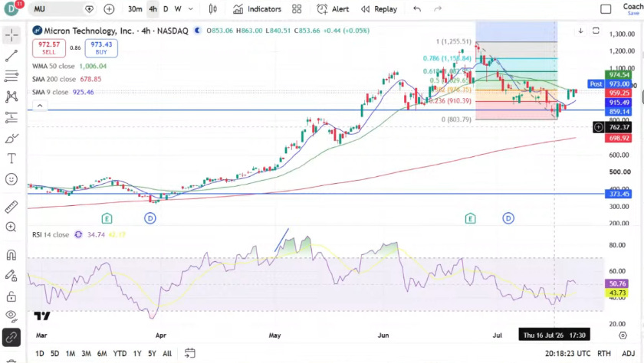The width and height of the screenshot is (644, 363).
Task: Open the time axis settings gear
Action: 623,335
